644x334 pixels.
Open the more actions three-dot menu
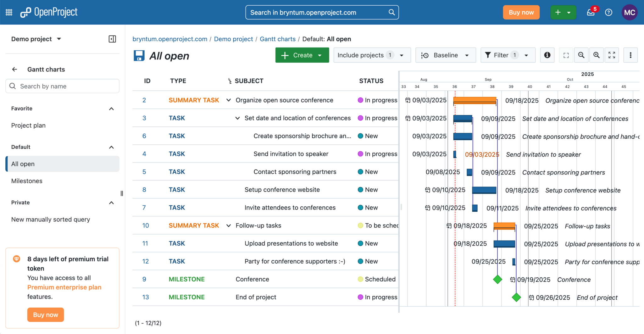click(630, 55)
